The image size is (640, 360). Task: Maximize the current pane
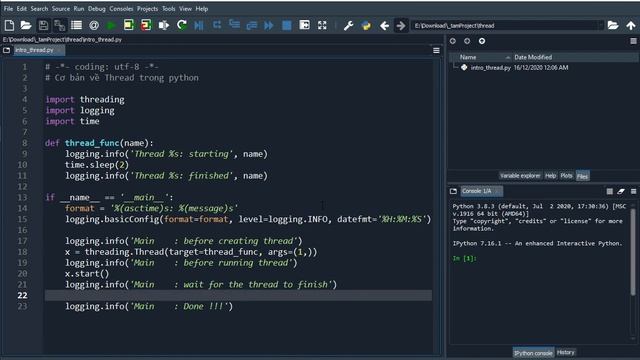(304, 25)
